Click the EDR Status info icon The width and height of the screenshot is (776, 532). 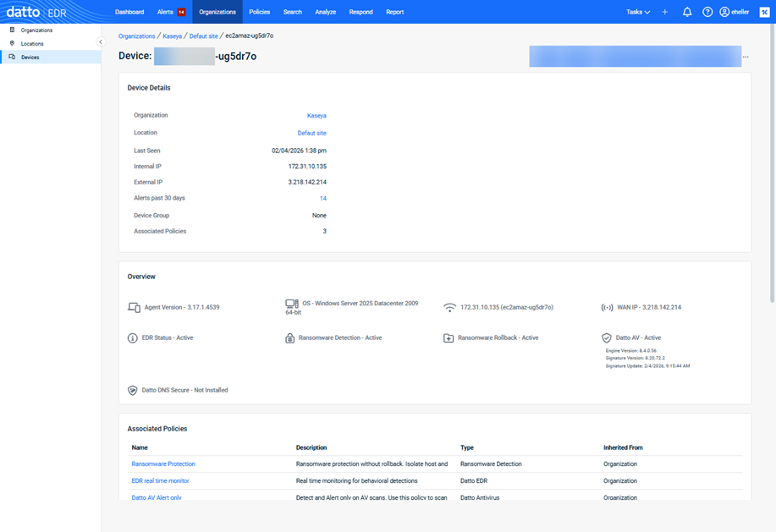[x=133, y=338]
